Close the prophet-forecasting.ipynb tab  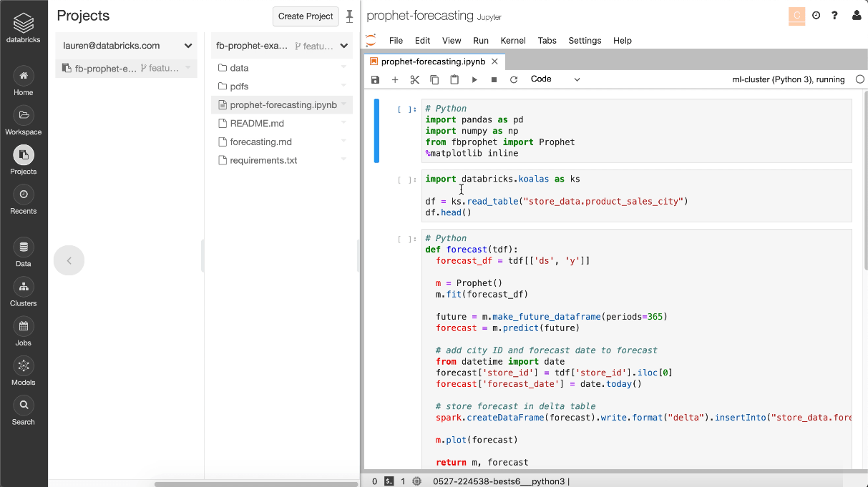[x=494, y=62]
